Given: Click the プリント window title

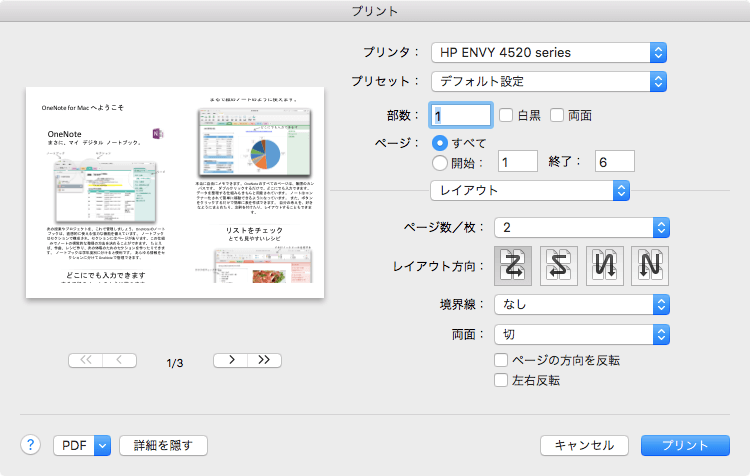Looking at the screenshot, I should click(375, 11).
